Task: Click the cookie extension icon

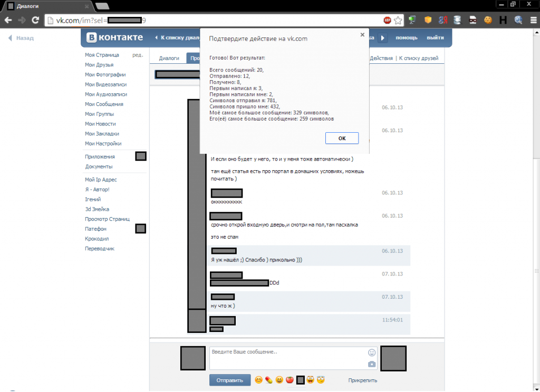Action: click(x=488, y=21)
